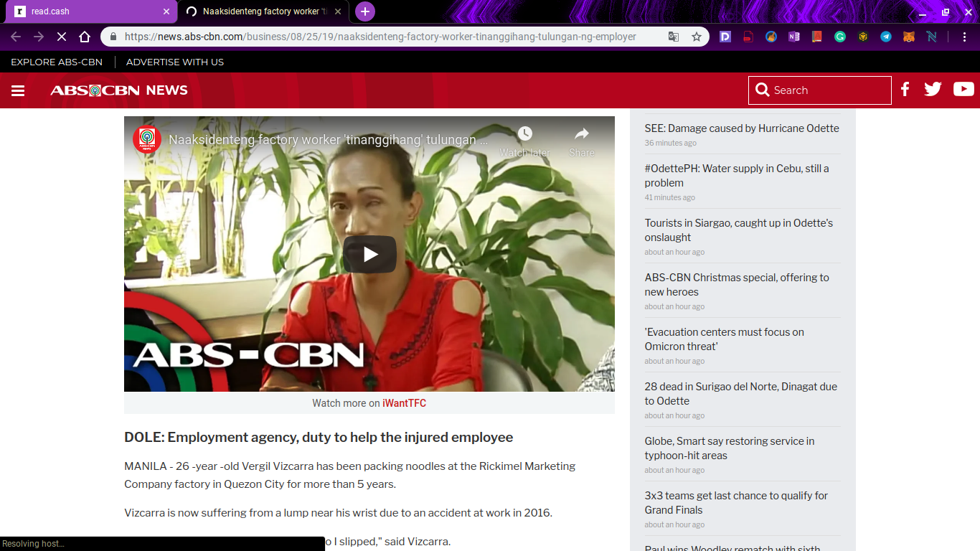The image size is (980, 551).
Task: Open the Grammarly extension icon
Action: click(840, 37)
